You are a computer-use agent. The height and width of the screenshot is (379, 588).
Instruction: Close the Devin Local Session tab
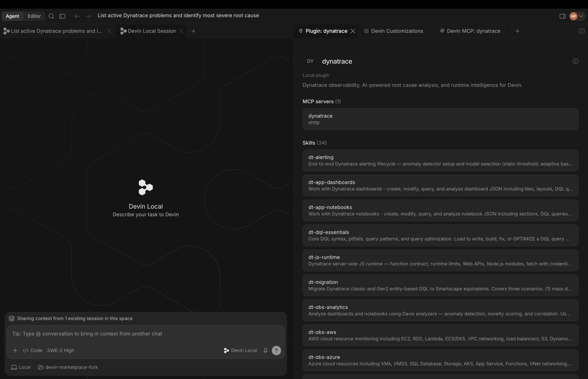[181, 31]
